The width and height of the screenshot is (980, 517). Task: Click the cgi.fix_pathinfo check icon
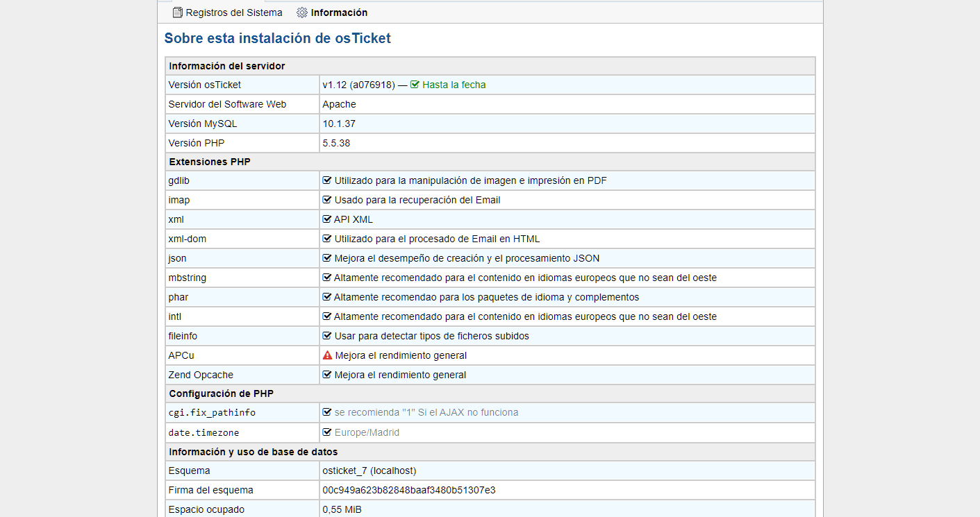pyautogui.click(x=327, y=412)
